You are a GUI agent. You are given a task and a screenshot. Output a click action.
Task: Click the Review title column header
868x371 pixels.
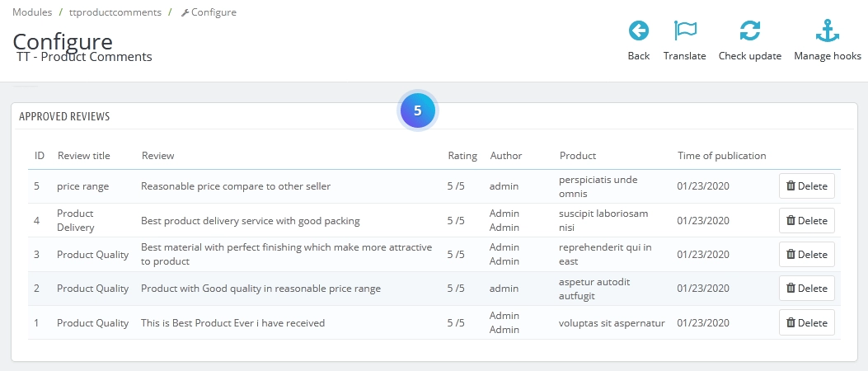pyautogui.click(x=83, y=156)
